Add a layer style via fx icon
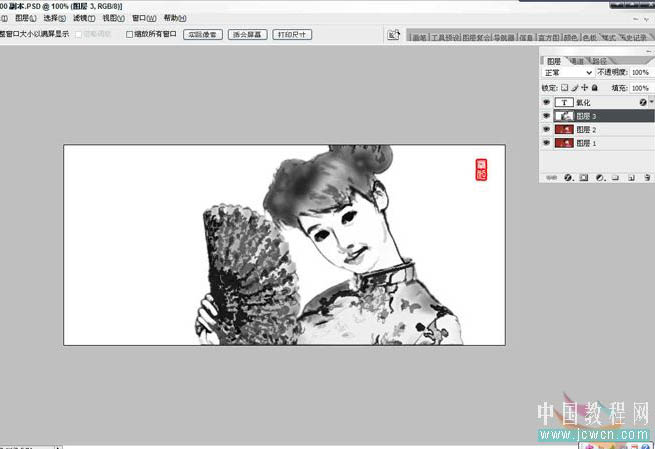Image resolution: width=655 pixels, height=449 pixels. 568,178
